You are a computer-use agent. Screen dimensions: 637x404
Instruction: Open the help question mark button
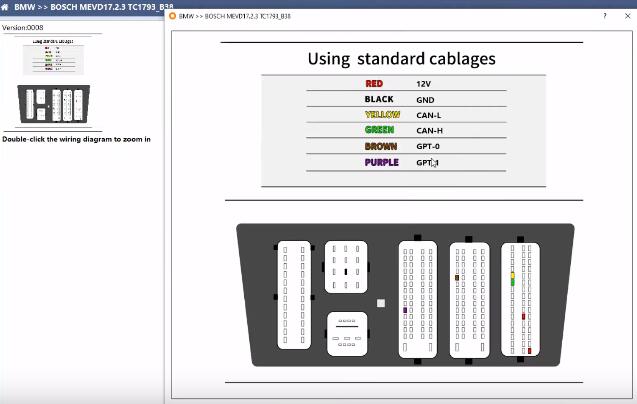[605, 16]
